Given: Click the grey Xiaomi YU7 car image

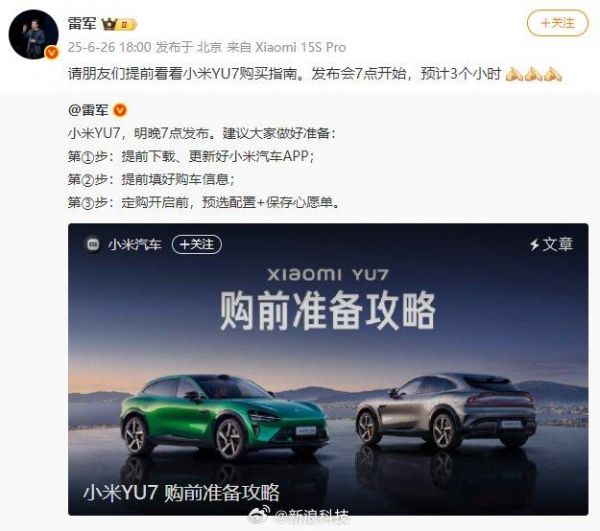Looking at the screenshot, I should pyautogui.click(x=446, y=409).
